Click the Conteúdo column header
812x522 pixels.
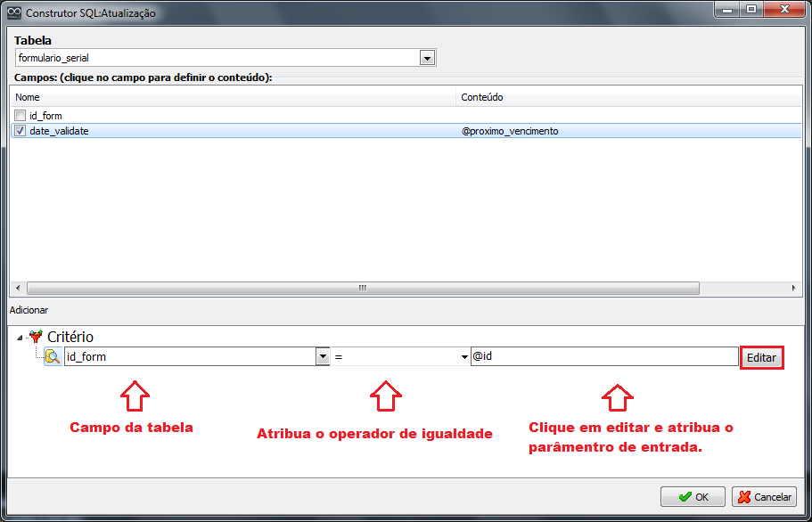pyautogui.click(x=624, y=97)
